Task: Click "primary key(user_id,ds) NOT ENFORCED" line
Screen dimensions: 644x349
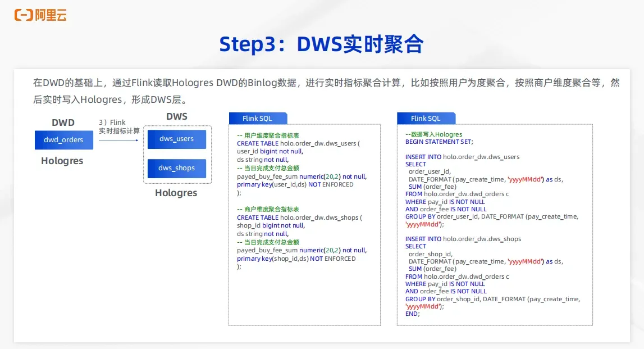Action: [295, 184]
